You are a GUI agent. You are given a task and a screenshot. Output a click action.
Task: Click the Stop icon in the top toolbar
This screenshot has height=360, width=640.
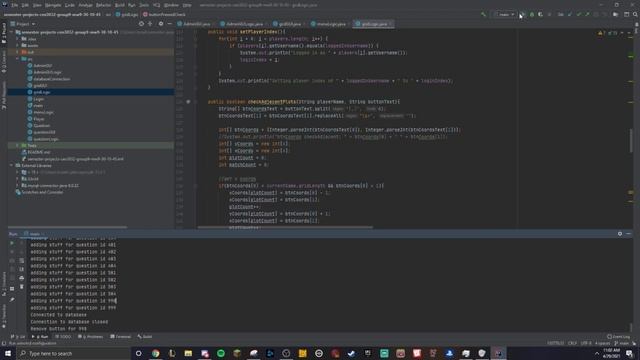(549, 14)
